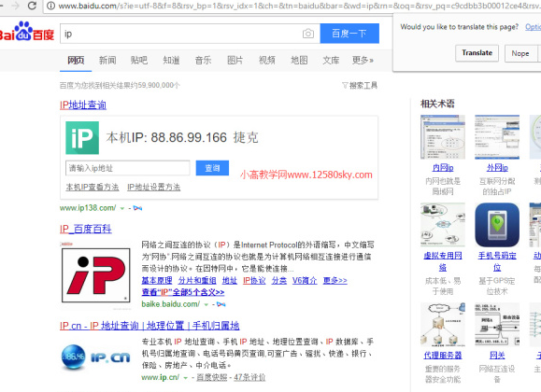541x392 pixels.
Task: Open the www.ip138.com green URL
Action: tap(88, 208)
